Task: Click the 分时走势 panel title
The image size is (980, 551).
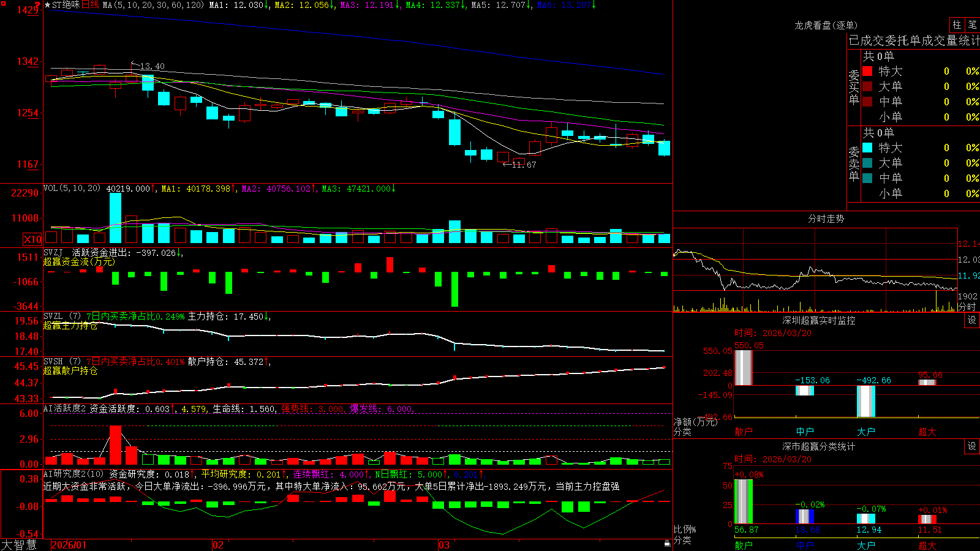Action: pyautogui.click(x=826, y=219)
